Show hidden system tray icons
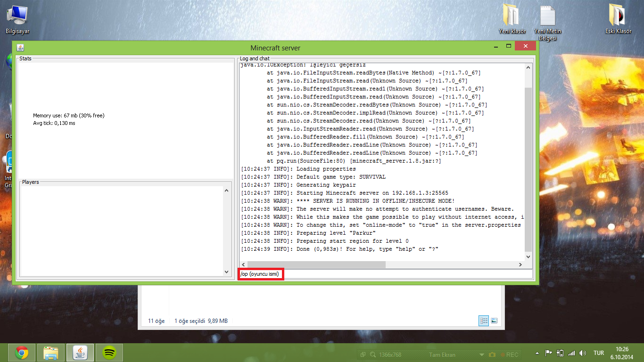This screenshot has width=644, height=362. tap(537, 353)
